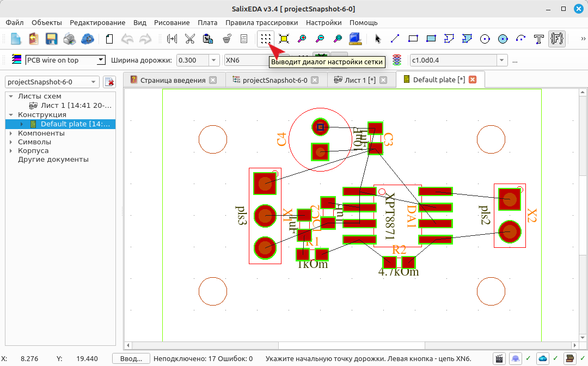Click Ввод... button in status bar
Image resolution: width=588 pixels, height=366 pixels.
131,359
